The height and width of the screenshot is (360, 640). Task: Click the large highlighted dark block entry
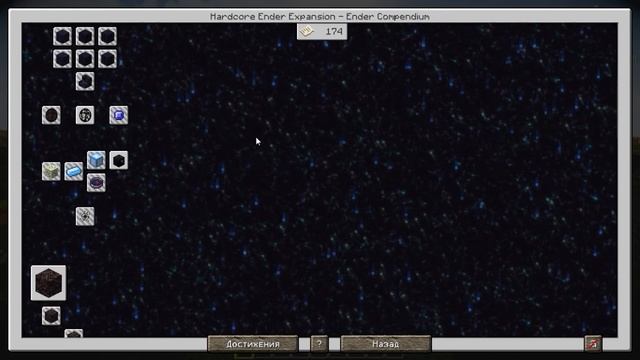click(x=48, y=283)
